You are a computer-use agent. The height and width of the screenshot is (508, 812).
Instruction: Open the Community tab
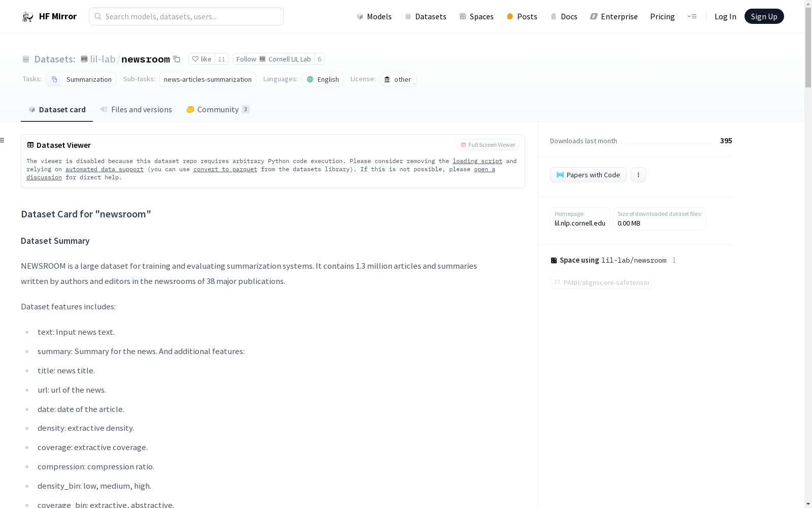(x=218, y=109)
